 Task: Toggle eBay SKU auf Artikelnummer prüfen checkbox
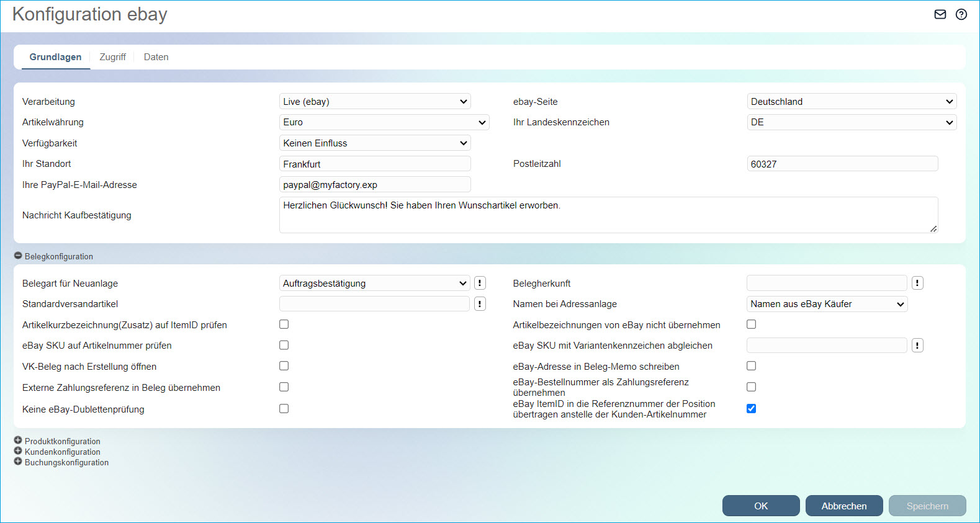pyautogui.click(x=284, y=345)
